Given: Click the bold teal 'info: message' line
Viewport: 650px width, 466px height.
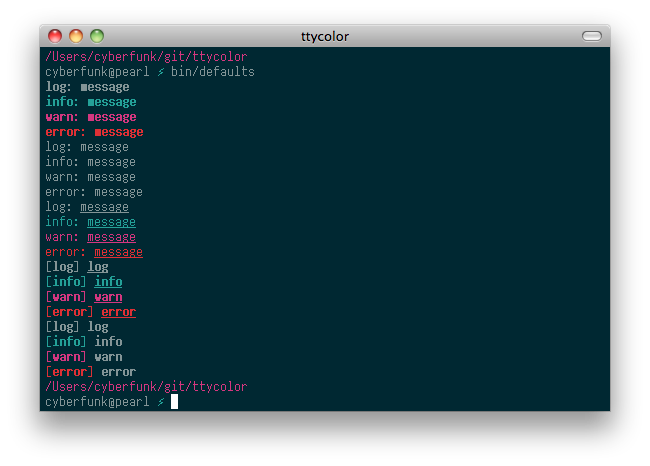Looking at the screenshot, I should click(91, 102).
